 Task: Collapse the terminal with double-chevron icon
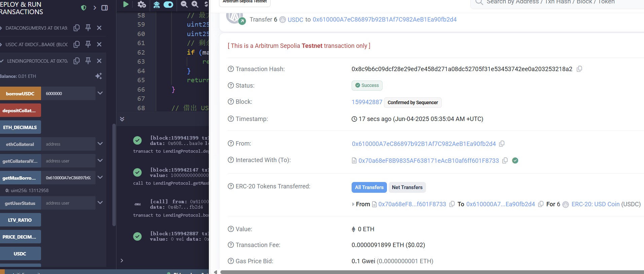click(x=122, y=119)
